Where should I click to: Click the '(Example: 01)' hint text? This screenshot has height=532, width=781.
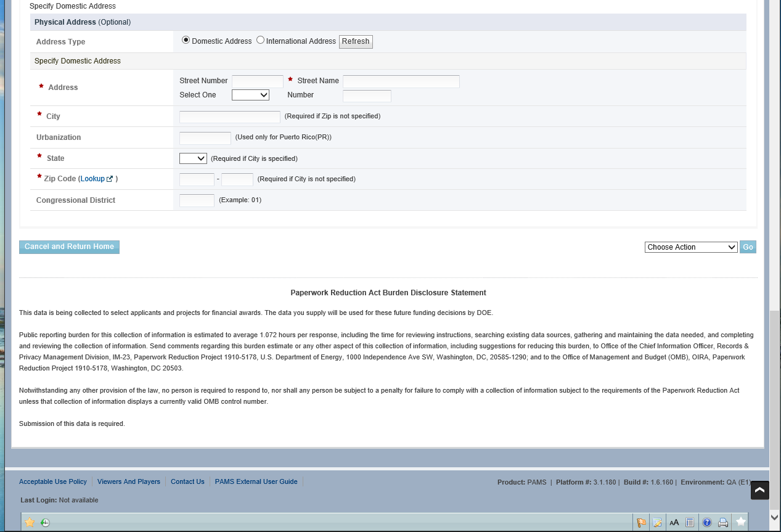(240, 200)
